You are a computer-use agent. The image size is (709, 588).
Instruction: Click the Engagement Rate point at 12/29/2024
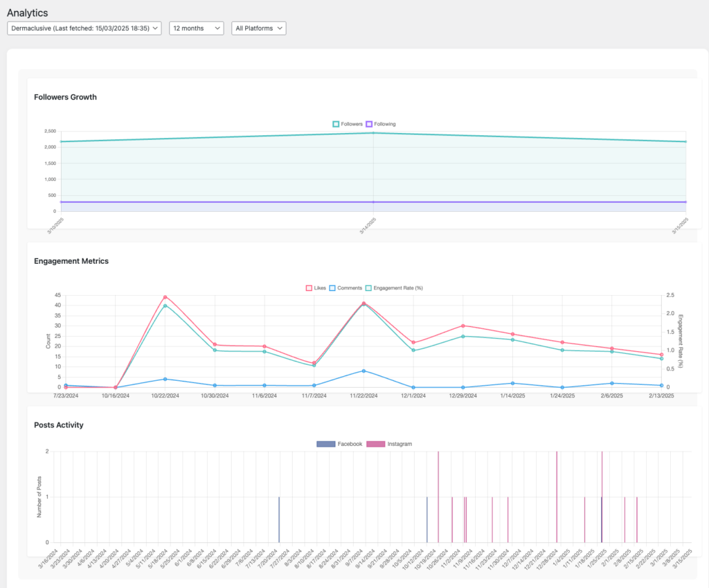(463, 337)
